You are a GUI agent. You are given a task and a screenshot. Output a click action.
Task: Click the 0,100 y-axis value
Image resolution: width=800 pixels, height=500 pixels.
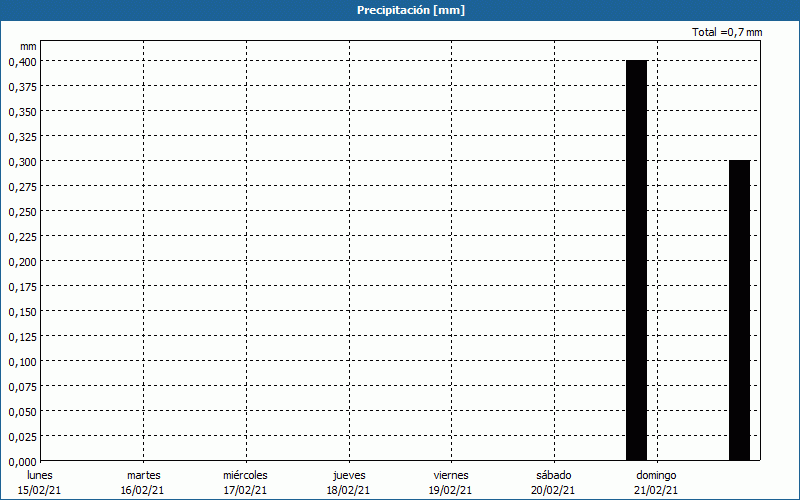click(22, 362)
